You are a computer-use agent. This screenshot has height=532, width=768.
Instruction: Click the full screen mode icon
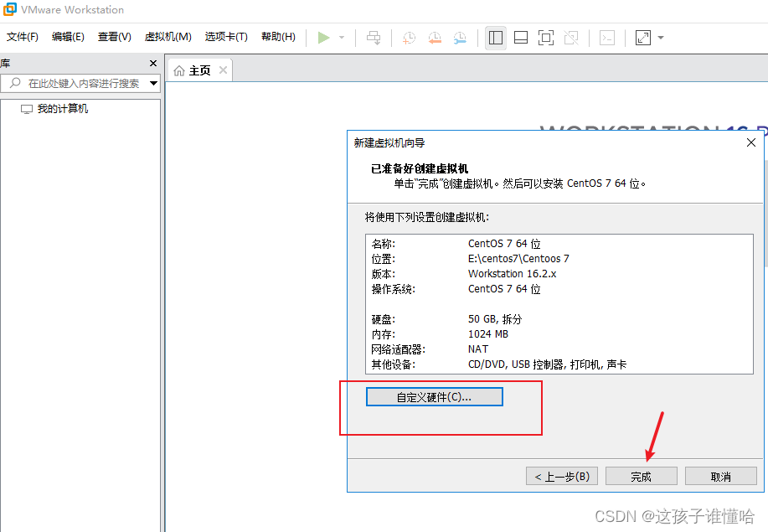click(x=545, y=38)
